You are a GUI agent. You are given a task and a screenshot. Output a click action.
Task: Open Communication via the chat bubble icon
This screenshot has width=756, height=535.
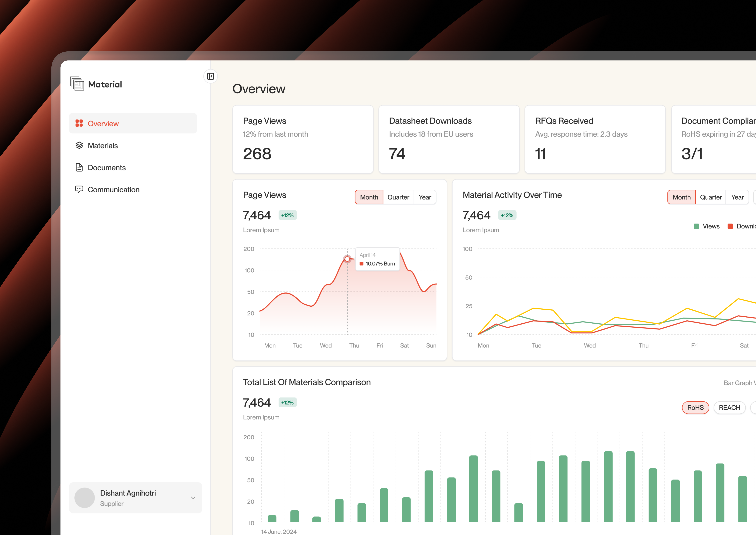[79, 189]
